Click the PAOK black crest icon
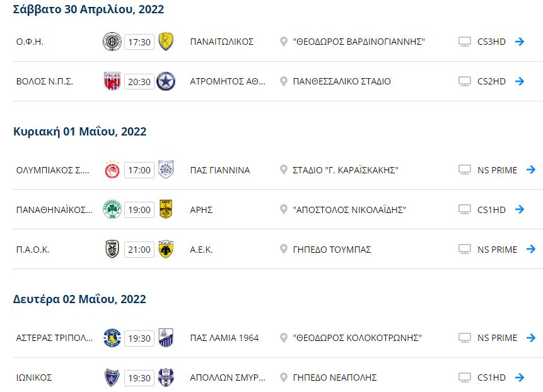543x392 pixels. tap(112, 250)
